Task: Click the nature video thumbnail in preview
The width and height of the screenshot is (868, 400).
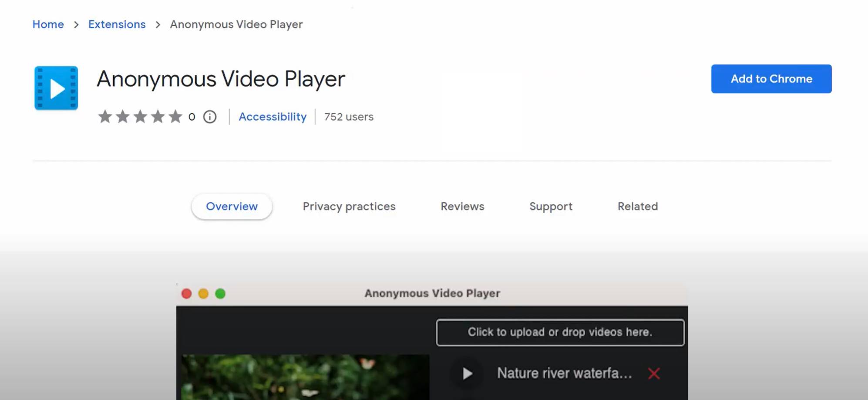Action: [305, 377]
